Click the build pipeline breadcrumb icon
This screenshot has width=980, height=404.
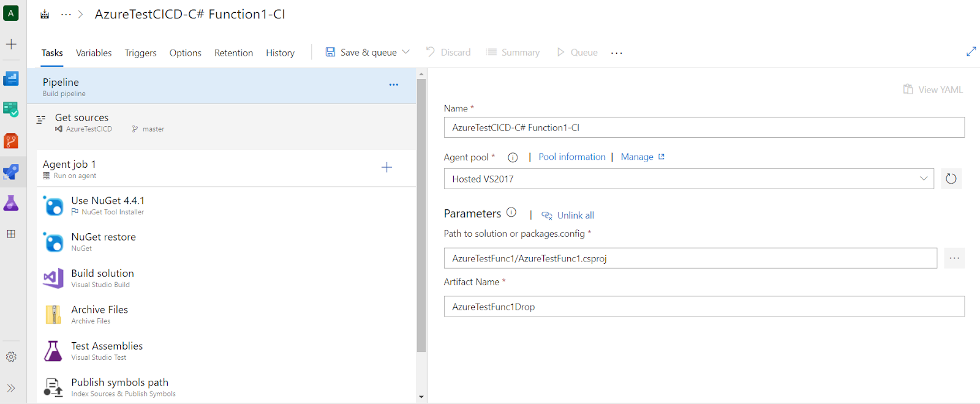click(x=45, y=14)
